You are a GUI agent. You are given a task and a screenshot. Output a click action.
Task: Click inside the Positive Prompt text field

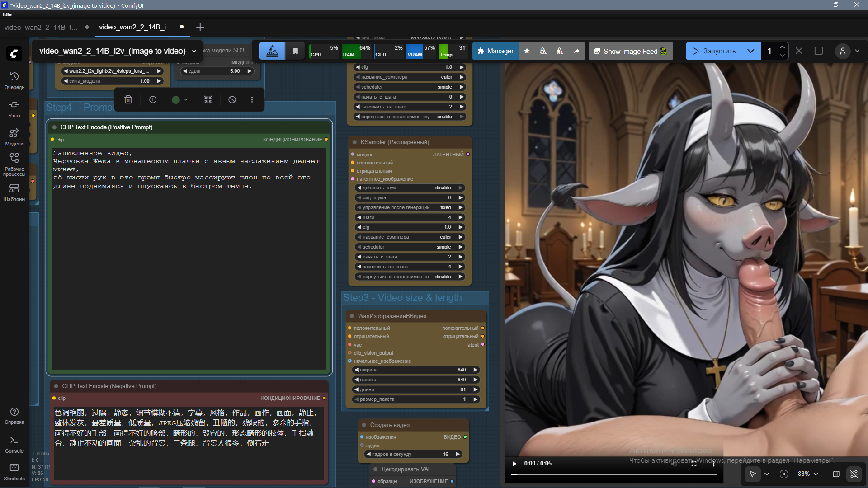[189, 271]
